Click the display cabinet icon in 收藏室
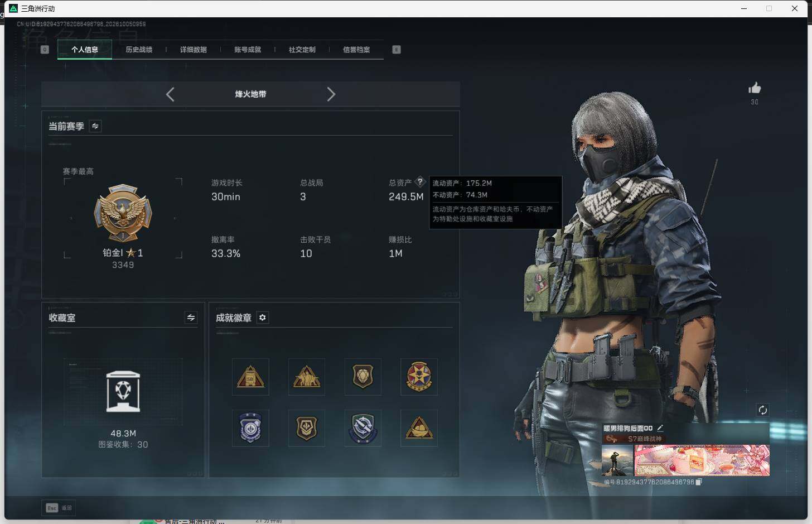Screen dimensions: 812x524 (123, 391)
